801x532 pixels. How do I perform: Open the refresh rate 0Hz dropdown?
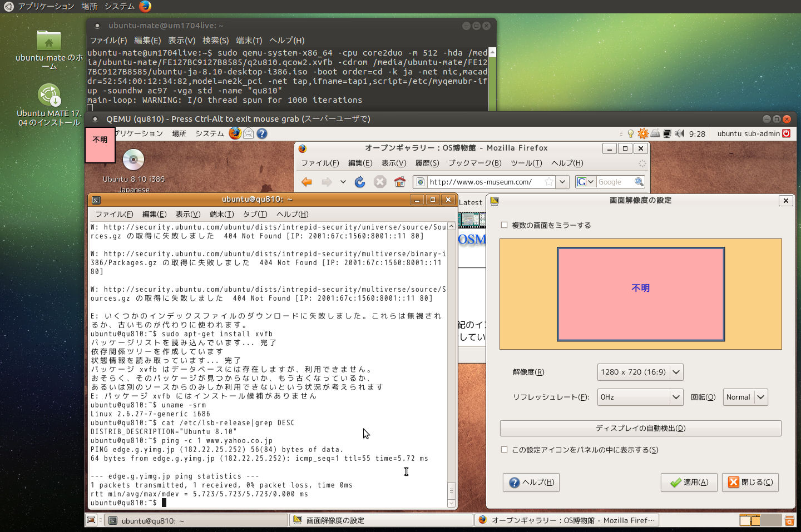pos(640,397)
